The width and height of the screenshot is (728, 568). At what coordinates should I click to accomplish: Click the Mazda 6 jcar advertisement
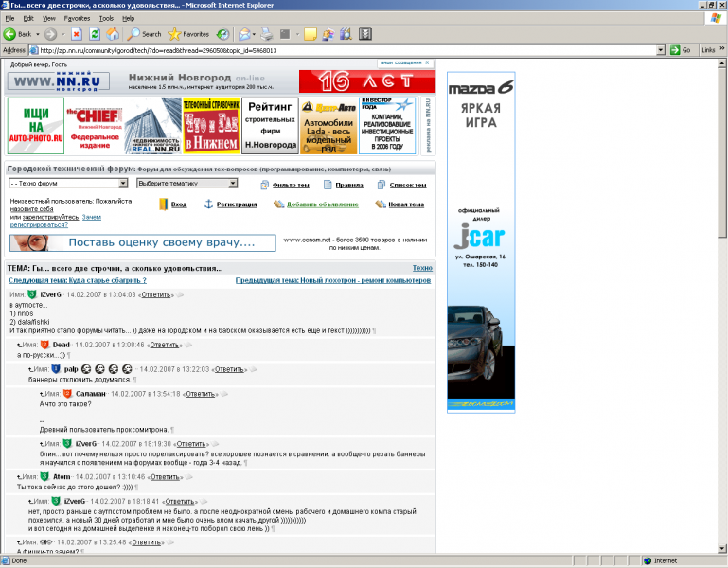[481, 242]
